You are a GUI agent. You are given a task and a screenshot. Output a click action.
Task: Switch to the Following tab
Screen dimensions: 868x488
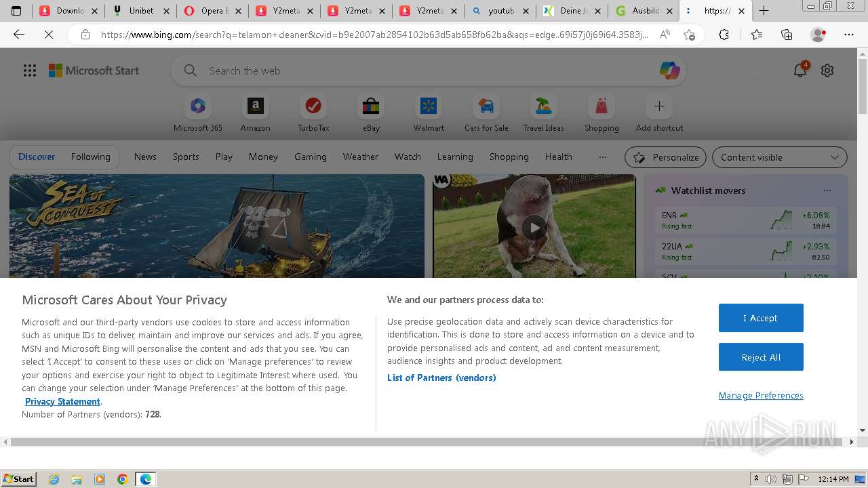90,157
